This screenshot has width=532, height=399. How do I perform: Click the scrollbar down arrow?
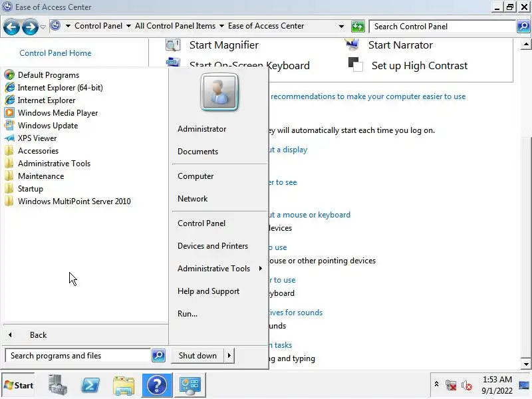[x=526, y=364]
